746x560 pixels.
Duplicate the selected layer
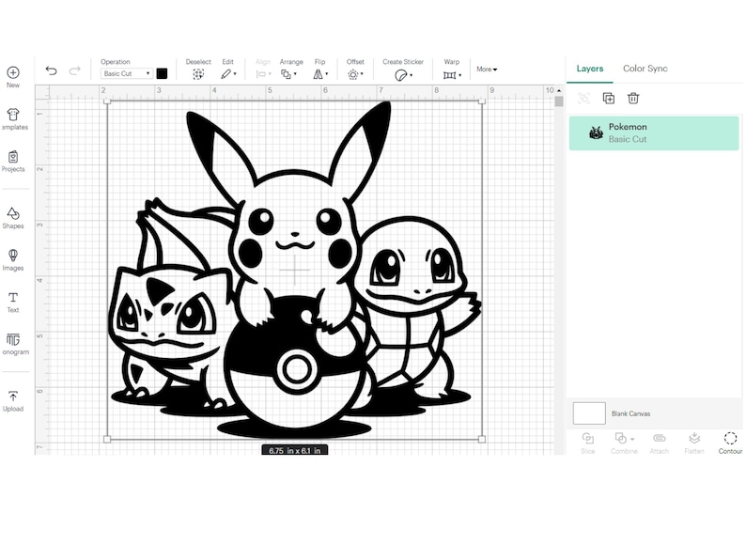(609, 98)
